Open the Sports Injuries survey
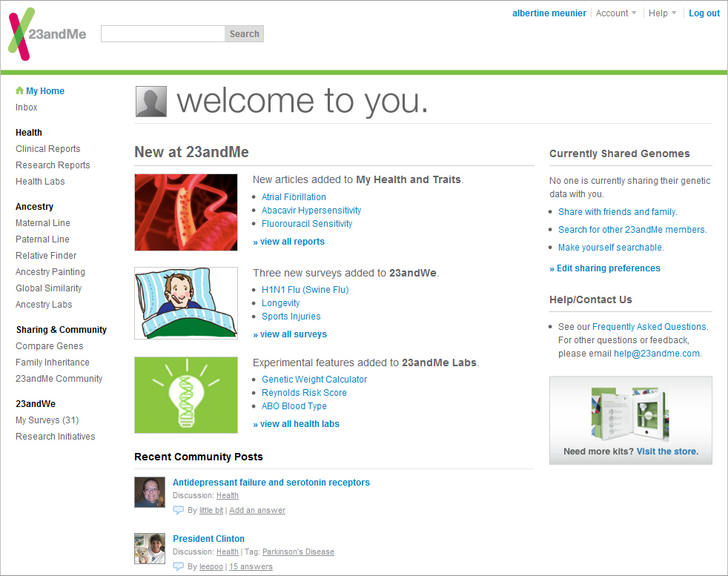Image resolution: width=728 pixels, height=576 pixels. click(291, 316)
